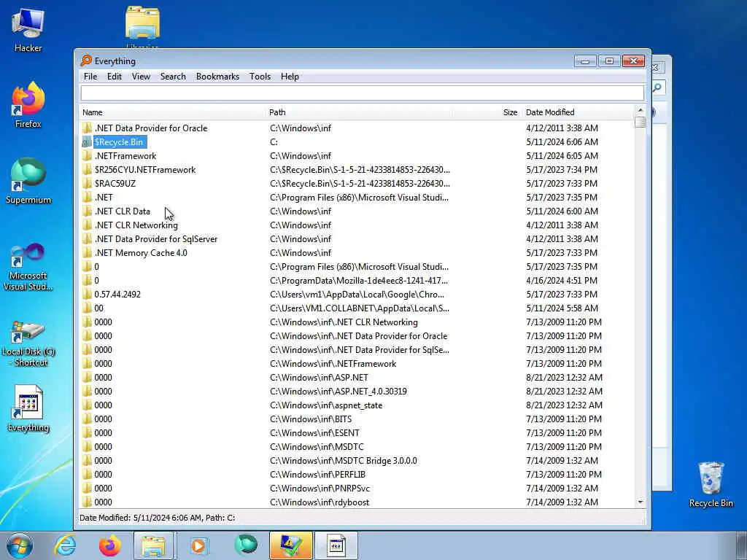Select the 0000 row in C:\Windows\inf\PNRPSvc

357,488
